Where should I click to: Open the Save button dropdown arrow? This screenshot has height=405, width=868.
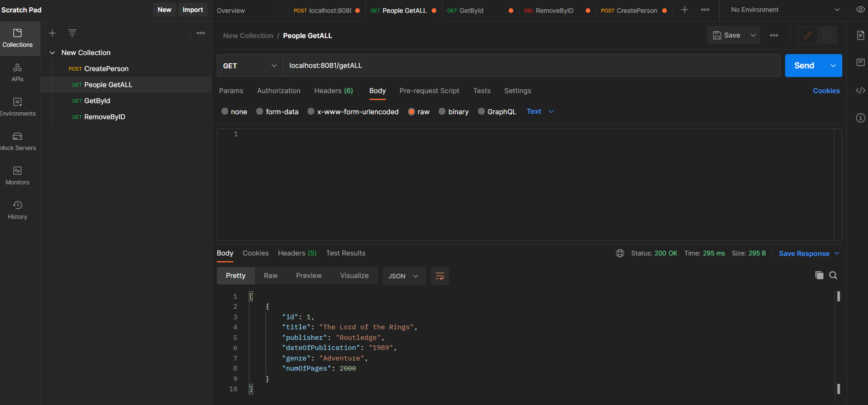(x=753, y=35)
